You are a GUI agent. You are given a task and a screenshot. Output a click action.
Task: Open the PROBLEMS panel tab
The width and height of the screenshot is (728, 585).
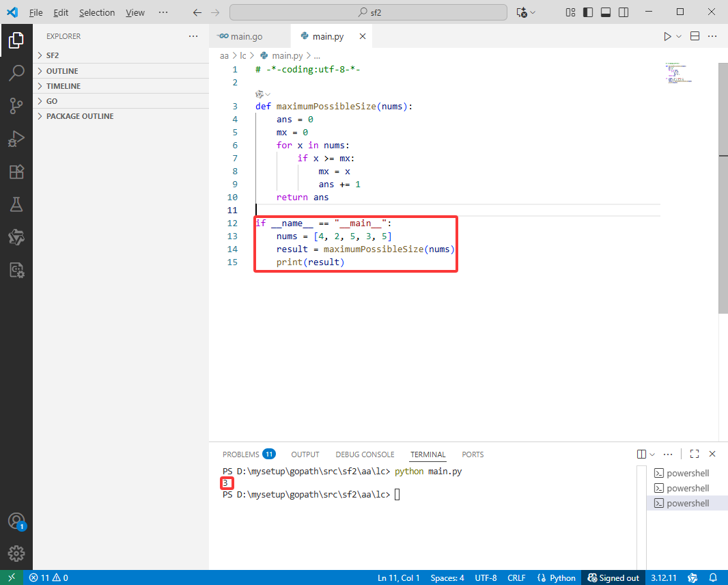pyautogui.click(x=249, y=454)
